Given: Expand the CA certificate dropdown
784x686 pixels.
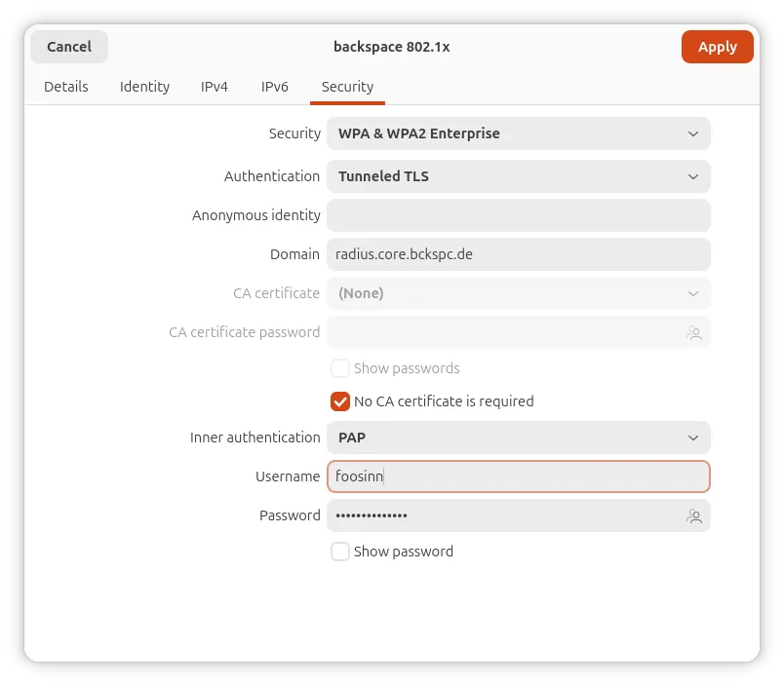Looking at the screenshot, I should [519, 293].
